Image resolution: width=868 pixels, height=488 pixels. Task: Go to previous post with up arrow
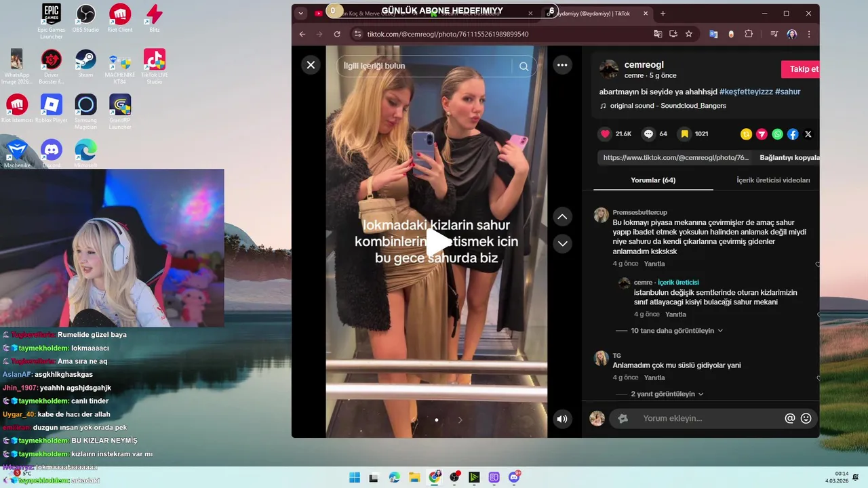tap(562, 217)
